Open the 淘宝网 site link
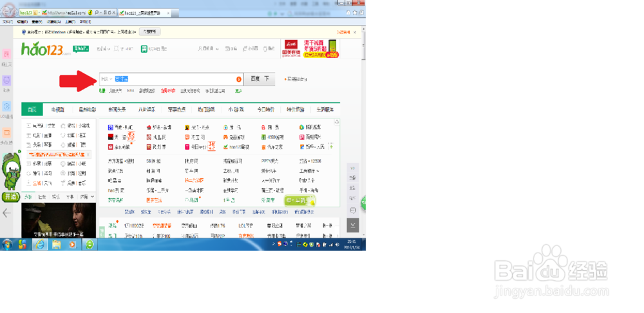Viewport: 644px width, 313px height. 194,137
